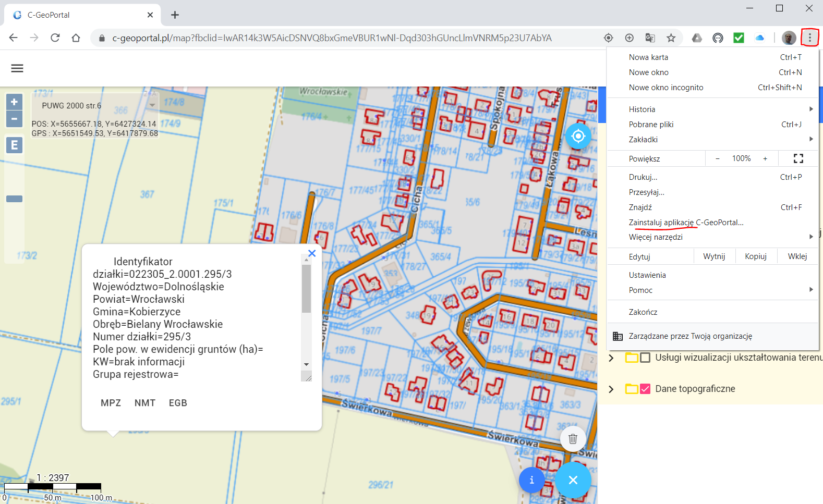Image resolution: width=823 pixels, height=504 pixels.
Task: Click the browser Forward arrow
Action: coord(34,38)
